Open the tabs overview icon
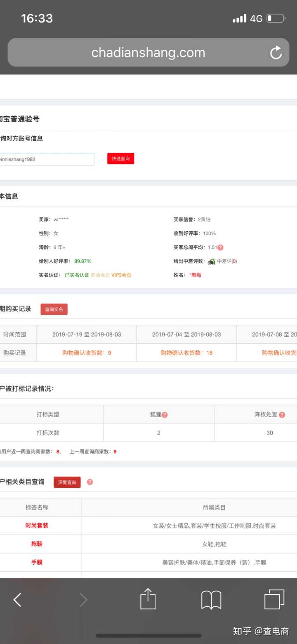 coord(274,599)
